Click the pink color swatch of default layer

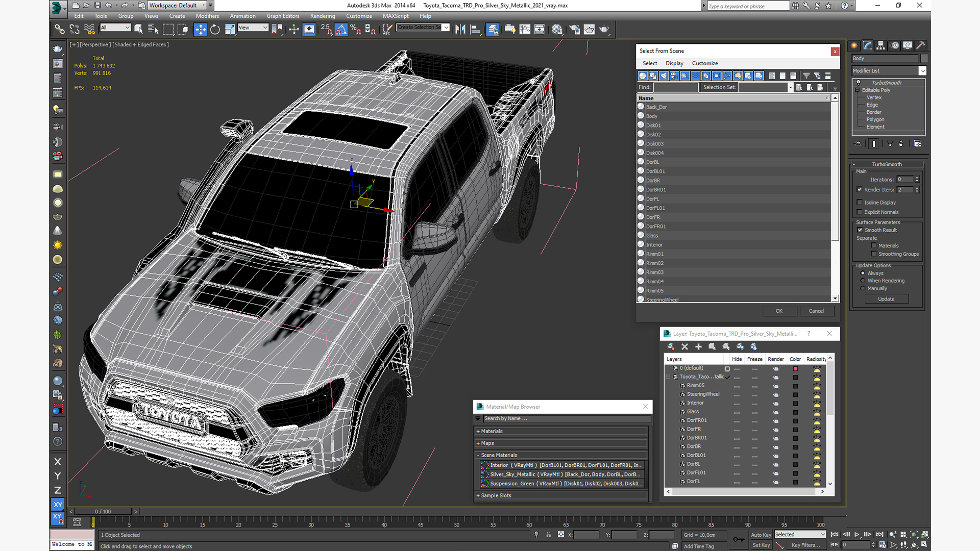(x=795, y=368)
